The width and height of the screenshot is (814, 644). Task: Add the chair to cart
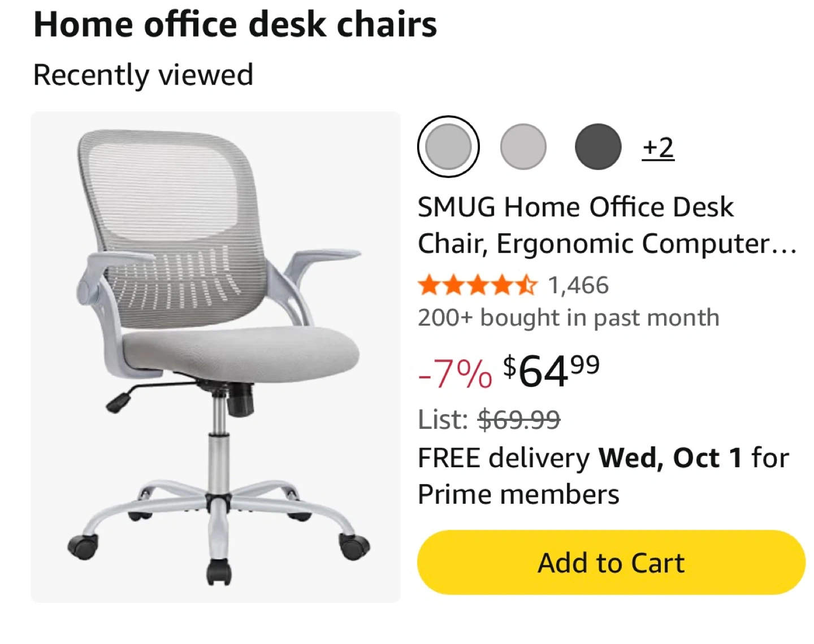coord(611,562)
